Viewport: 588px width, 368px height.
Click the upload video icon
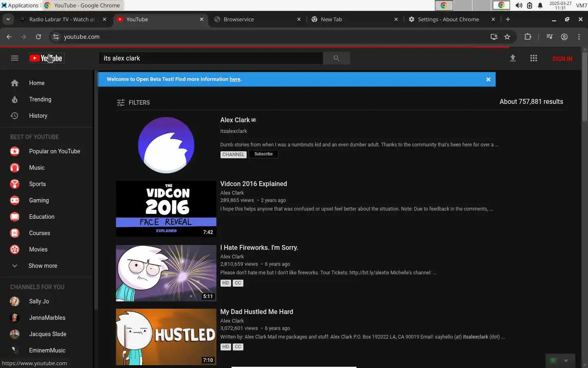coord(513,58)
